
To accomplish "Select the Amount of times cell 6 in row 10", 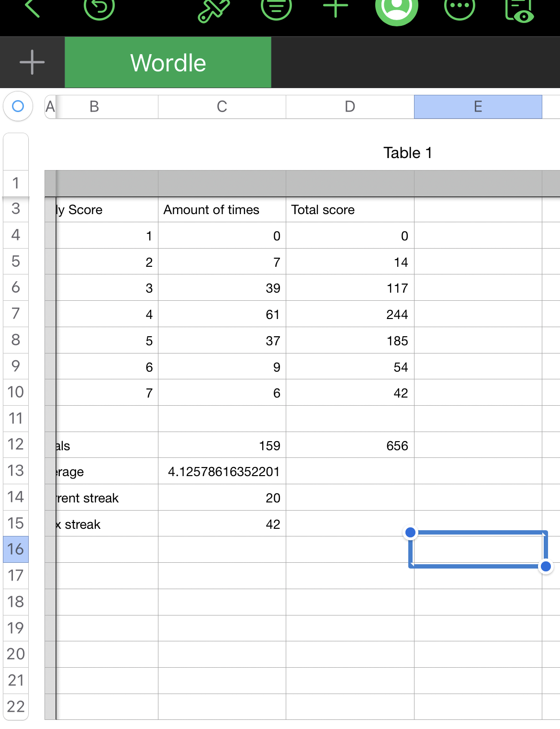I will tap(222, 393).
